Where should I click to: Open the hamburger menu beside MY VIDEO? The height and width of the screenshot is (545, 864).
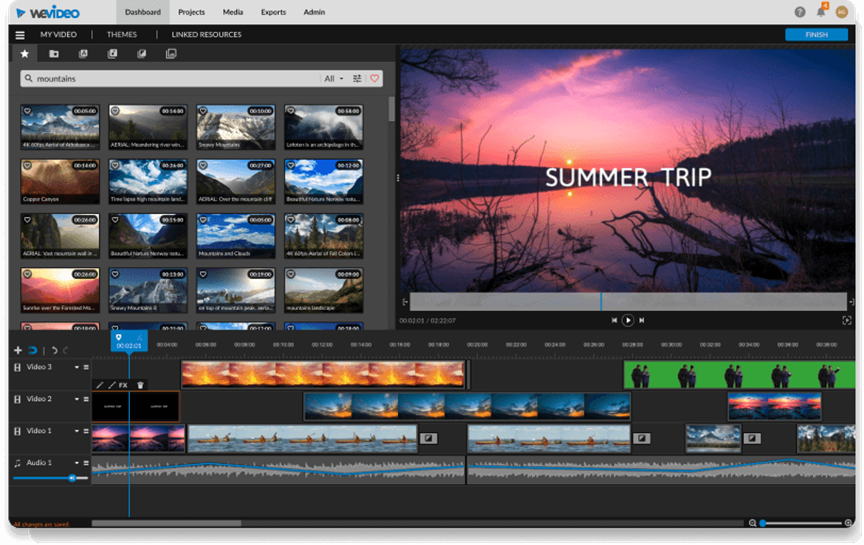20,35
